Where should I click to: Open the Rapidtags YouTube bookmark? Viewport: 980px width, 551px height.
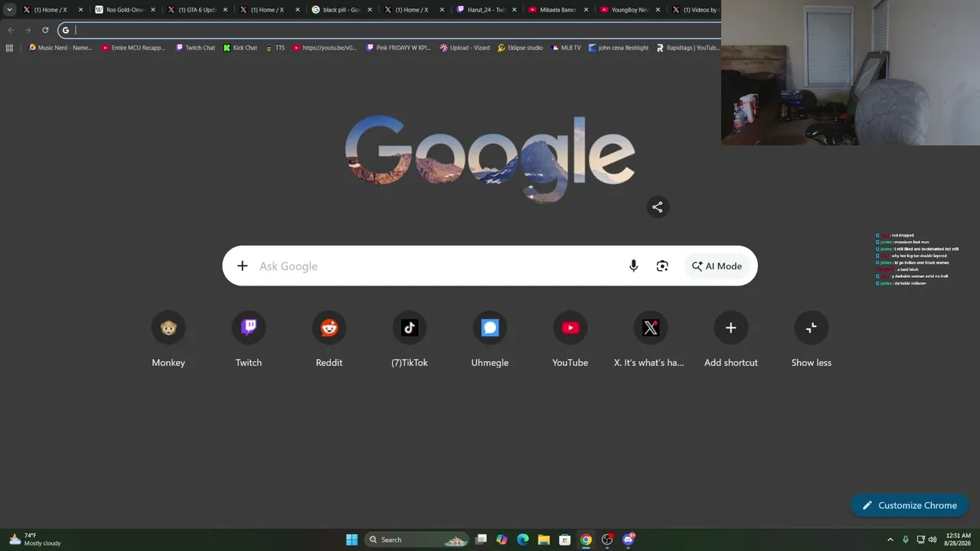click(x=688, y=47)
